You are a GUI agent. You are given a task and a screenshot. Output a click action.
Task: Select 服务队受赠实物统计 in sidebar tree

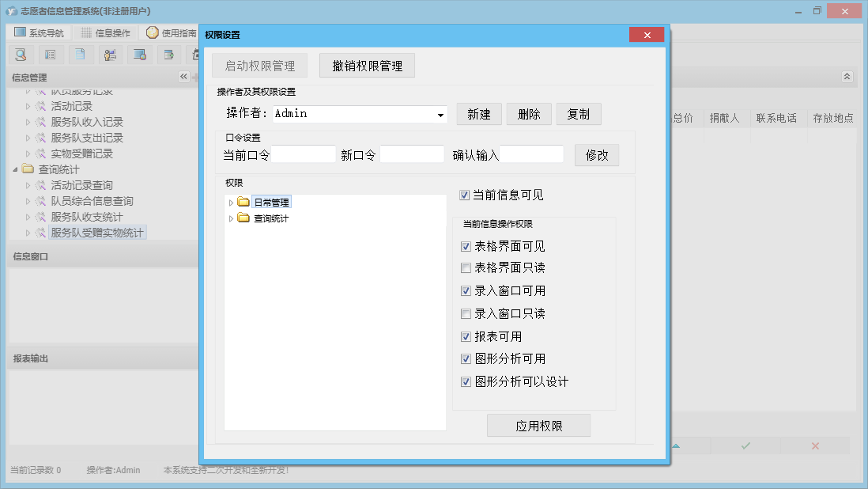(x=97, y=233)
